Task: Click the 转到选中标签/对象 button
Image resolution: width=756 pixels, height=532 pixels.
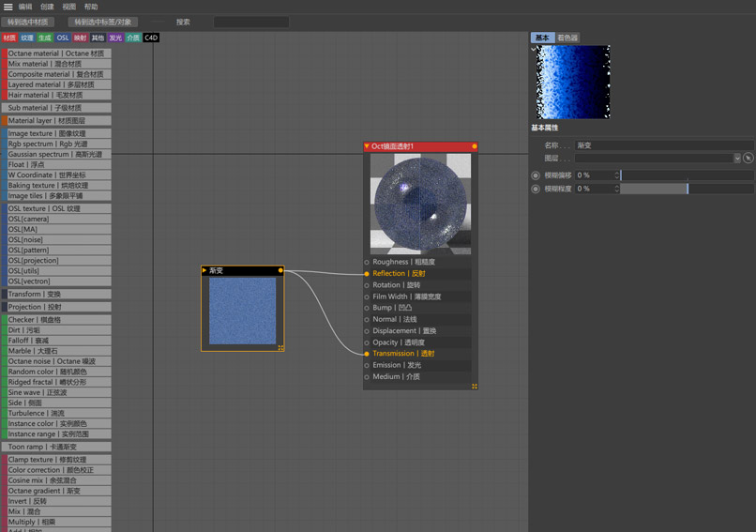Action: pos(102,23)
